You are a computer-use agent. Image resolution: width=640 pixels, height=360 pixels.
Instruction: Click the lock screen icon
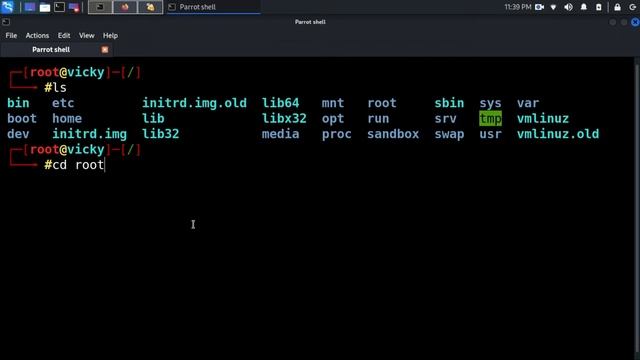617,7
